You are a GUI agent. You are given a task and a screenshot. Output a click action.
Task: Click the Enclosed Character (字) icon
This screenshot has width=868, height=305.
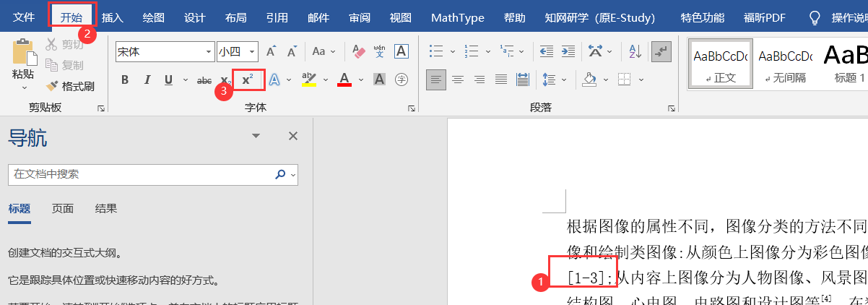(x=401, y=80)
